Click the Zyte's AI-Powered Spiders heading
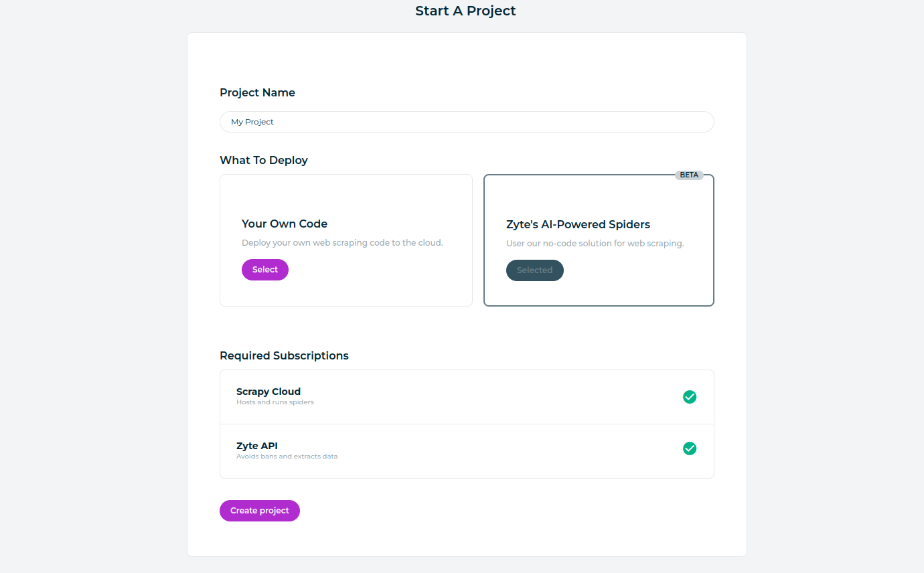Screen dimensions: 924x573 click(x=578, y=224)
